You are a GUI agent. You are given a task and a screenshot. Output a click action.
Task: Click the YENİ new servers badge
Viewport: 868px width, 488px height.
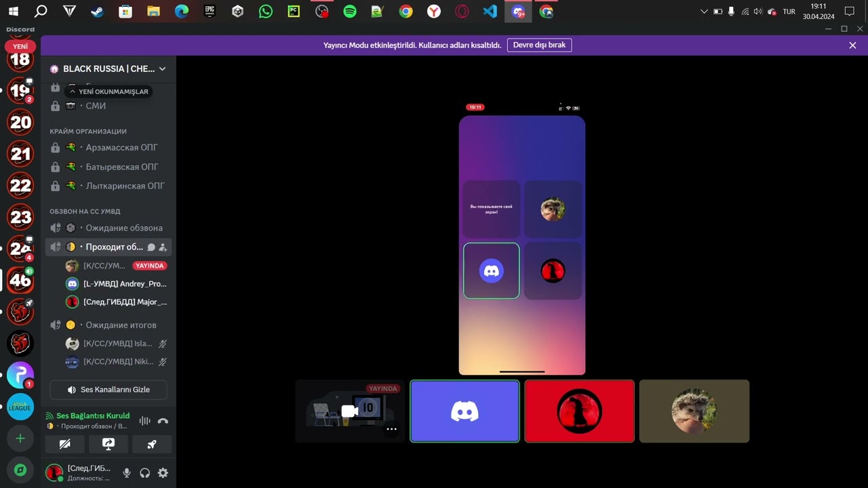click(x=20, y=47)
